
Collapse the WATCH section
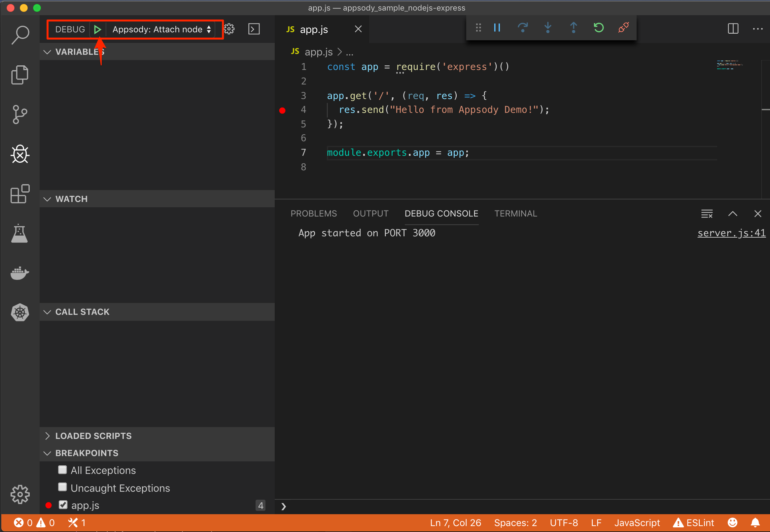pyautogui.click(x=157, y=199)
